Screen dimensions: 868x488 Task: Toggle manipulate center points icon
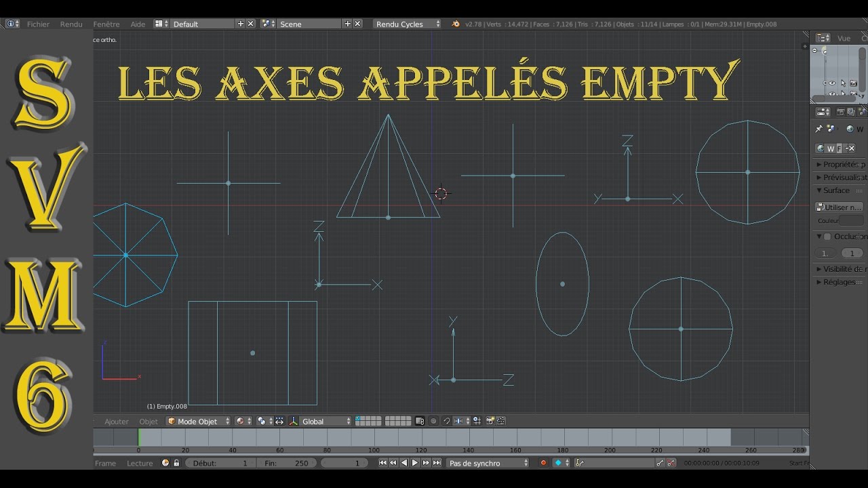pos(279,422)
